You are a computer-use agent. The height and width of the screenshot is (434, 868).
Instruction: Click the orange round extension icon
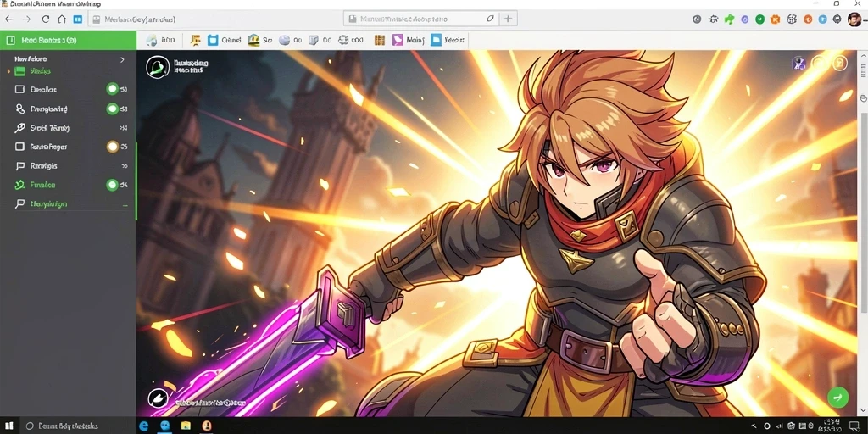coord(808,19)
